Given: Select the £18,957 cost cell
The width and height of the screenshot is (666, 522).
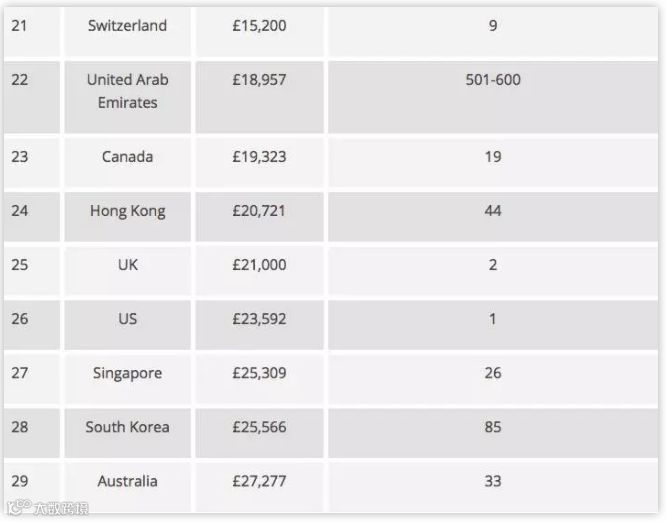Looking at the screenshot, I should coord(259,97).
